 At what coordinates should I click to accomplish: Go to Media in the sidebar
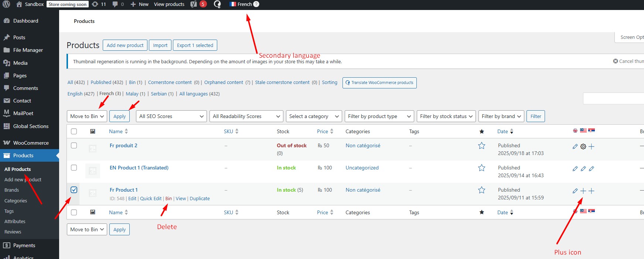tap(20, 63)
